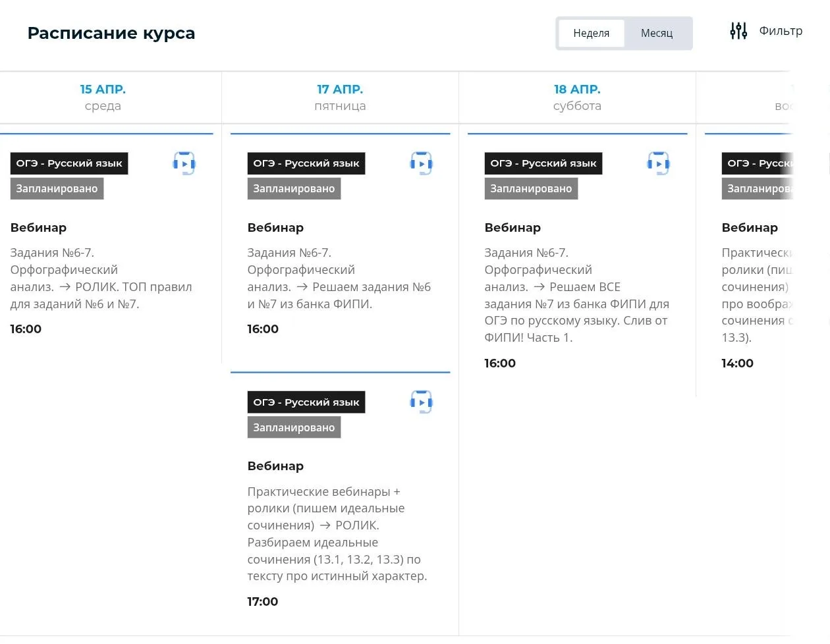
Task: Open Вебинар title on 18 April
Action: pos(512,228)
